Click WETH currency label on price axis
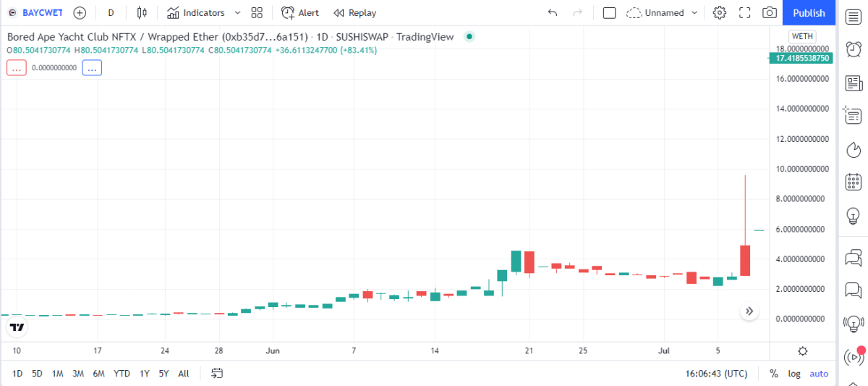Image resolution: width=868 pixels, height=386 pixels. (802, 36)
